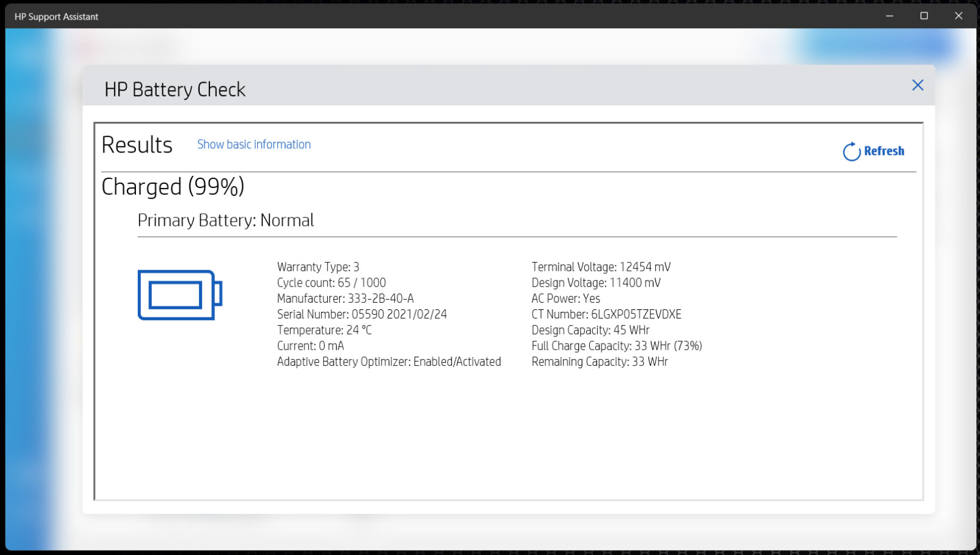Click Temperature: 24 °C value
This screenshot has width=980, height=555.
pos(324,330)
